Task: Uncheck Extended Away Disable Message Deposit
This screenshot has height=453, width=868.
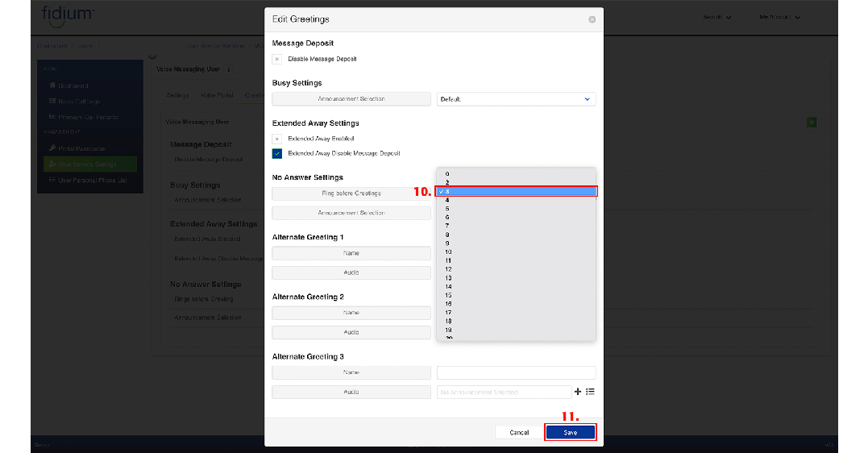Action: coord(277,153)
